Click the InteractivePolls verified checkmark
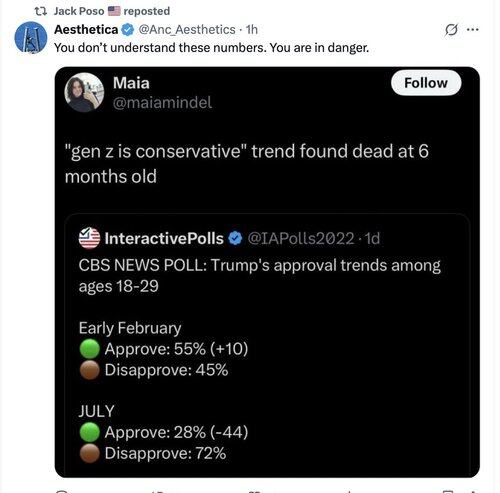This screenshot has width=500, height=493. pos(235,238)
